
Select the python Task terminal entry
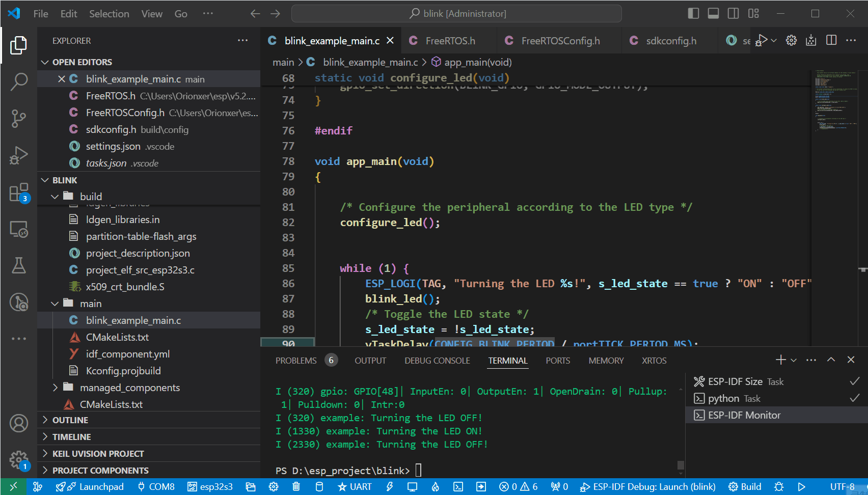[x=776, y=398]
